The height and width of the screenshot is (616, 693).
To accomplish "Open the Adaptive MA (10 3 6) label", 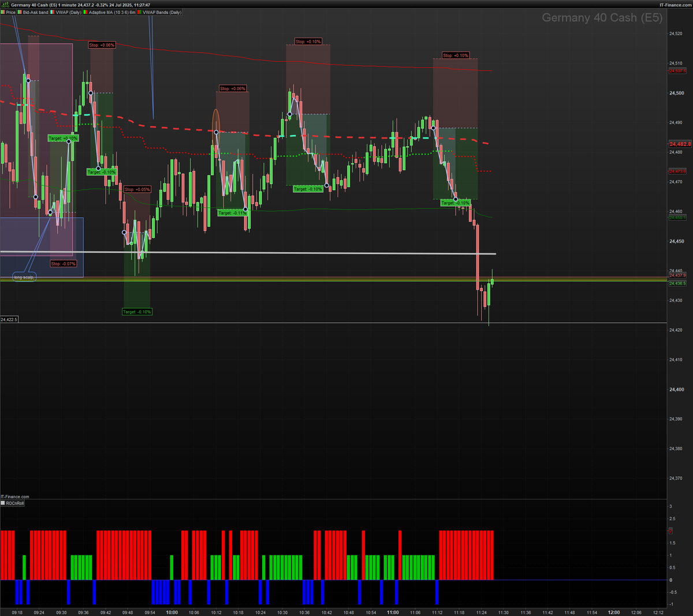I will (x=113, y=12).
